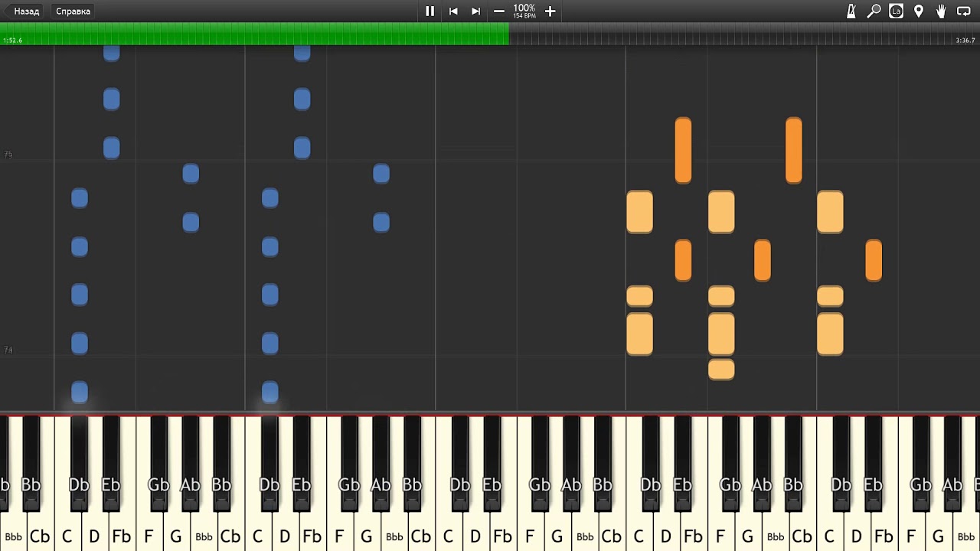Viewport: 980px width, 551px height.
Task: Click the elapsed time 1:52.6 label
Action: coord(13,41)
